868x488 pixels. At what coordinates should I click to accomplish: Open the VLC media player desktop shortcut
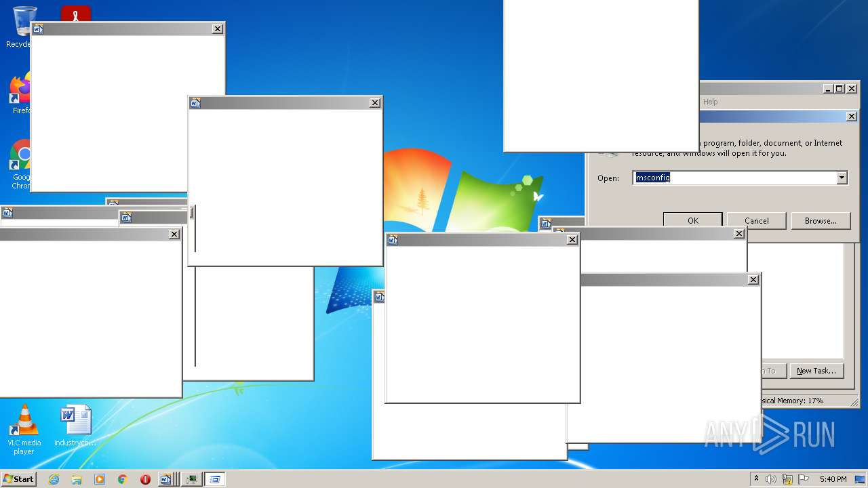tap(24, 429)
